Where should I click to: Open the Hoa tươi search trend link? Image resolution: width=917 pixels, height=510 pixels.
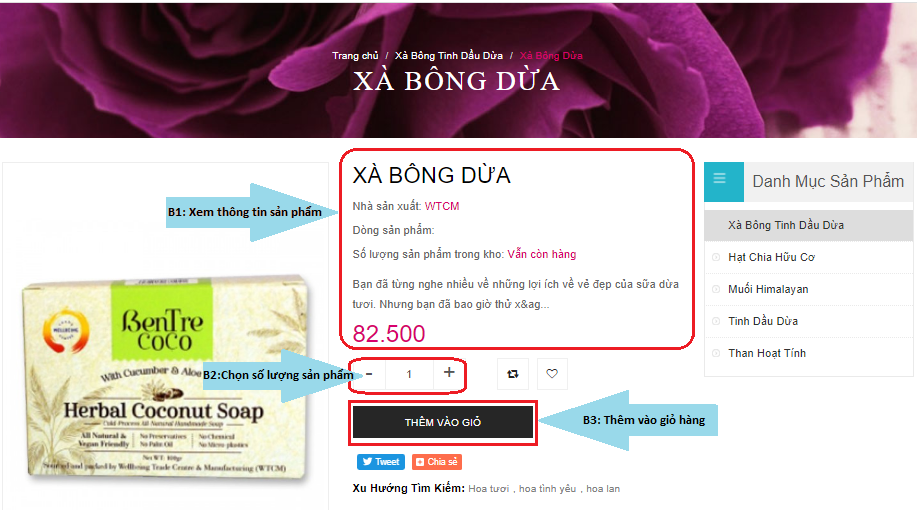(488, 489)
